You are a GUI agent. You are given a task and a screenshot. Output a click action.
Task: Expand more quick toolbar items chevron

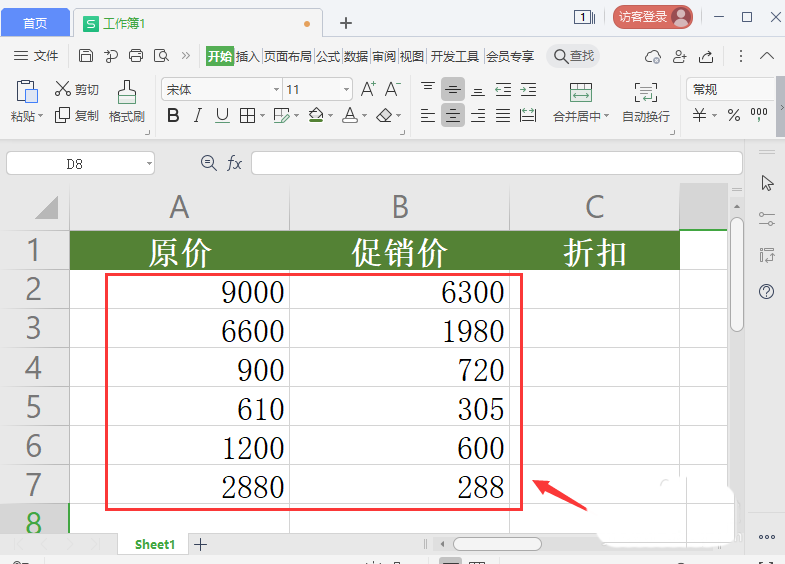[186, 56]
